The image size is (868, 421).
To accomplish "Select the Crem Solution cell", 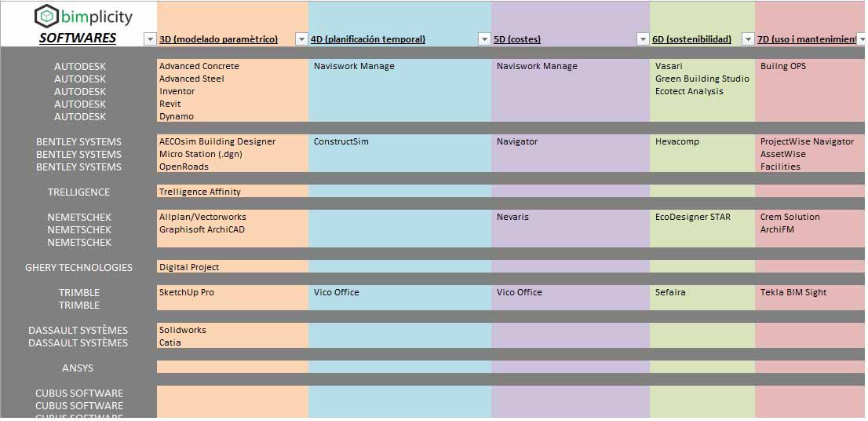I will click(x=790, y=217).
